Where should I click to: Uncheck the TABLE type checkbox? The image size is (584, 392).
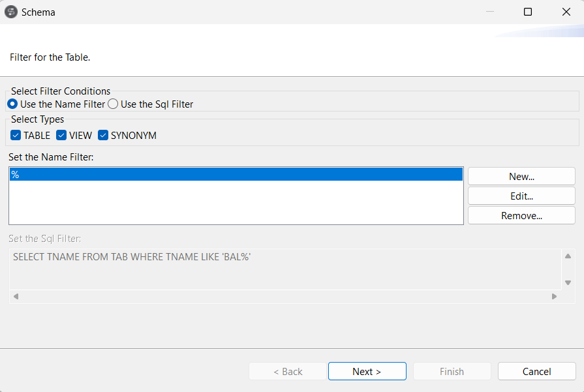coord(16,135)
